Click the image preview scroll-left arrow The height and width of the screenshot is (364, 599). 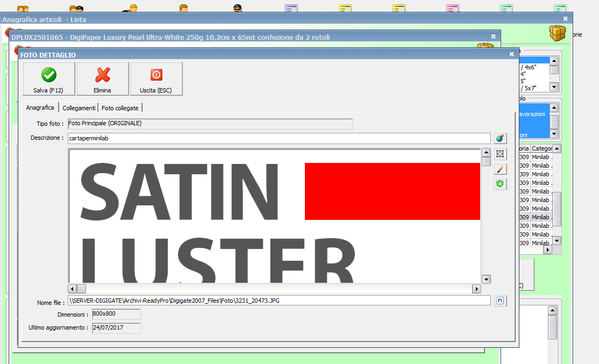pos(73,289)
